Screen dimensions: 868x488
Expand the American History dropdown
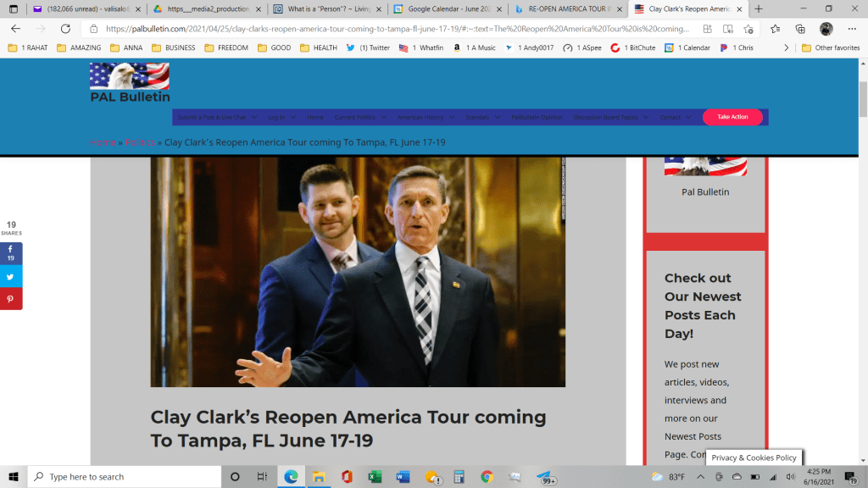[425, 117]
